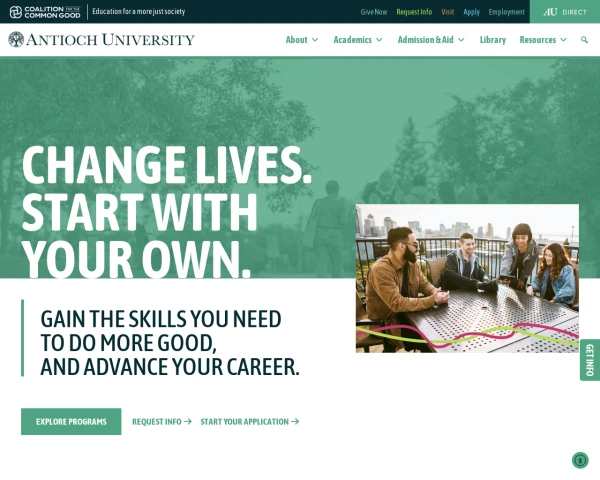The height and width of the screenshot is (480, 600).
Task: Open the Employment link
Action: [506, 12]
